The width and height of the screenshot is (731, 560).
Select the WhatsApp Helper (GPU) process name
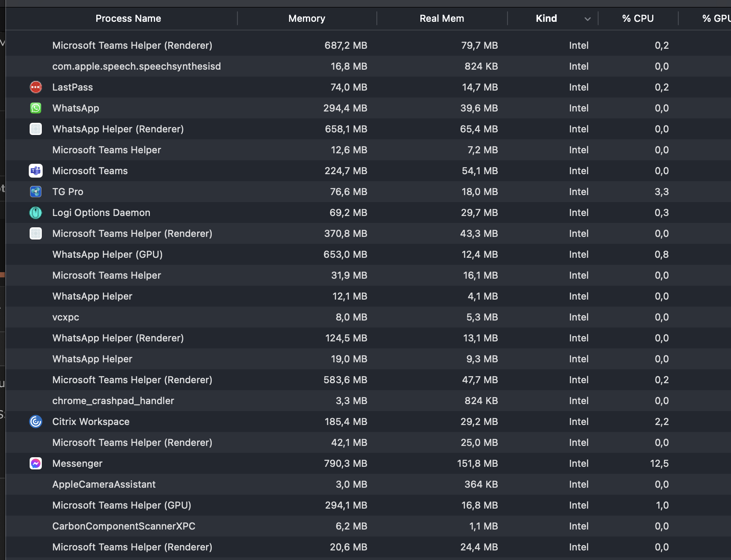pyautogui.click(x=108, y=254)
